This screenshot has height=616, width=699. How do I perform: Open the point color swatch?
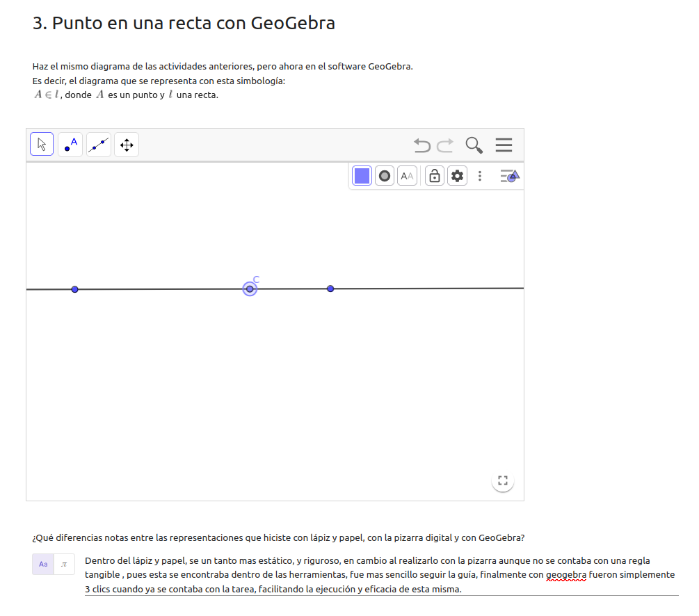pos(362,176)
